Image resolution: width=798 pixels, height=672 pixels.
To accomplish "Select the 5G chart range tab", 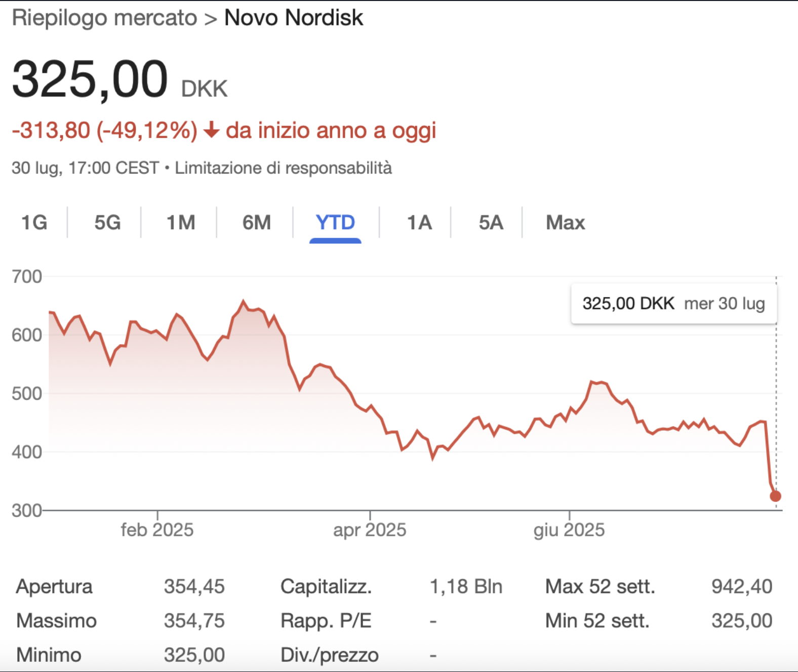I will point(107,223).
